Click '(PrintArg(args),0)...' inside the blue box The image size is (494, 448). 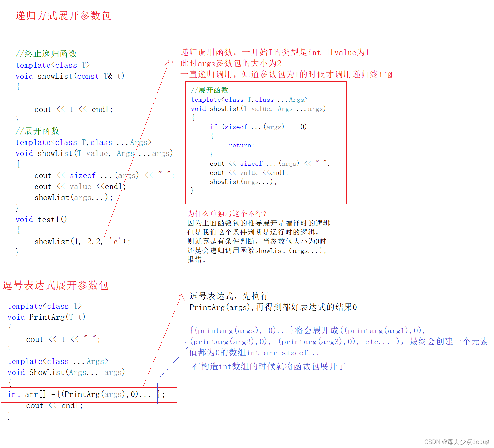tap(106, 394)
